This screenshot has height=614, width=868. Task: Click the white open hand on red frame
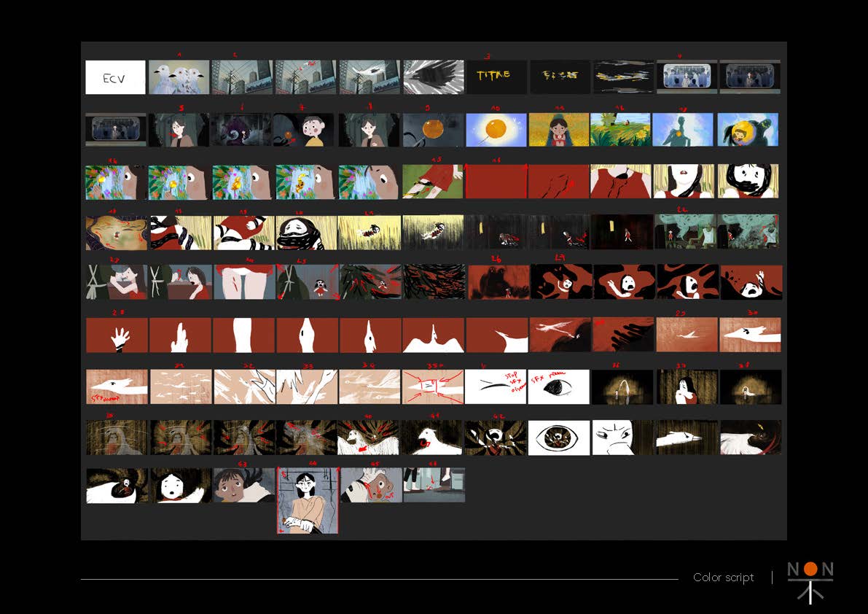[117, 335]
